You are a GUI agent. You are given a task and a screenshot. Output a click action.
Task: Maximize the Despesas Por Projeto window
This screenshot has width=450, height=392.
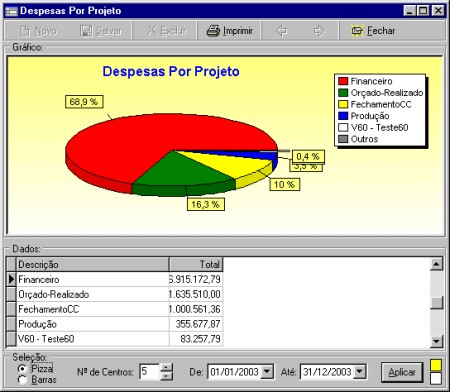coord(423,11)
